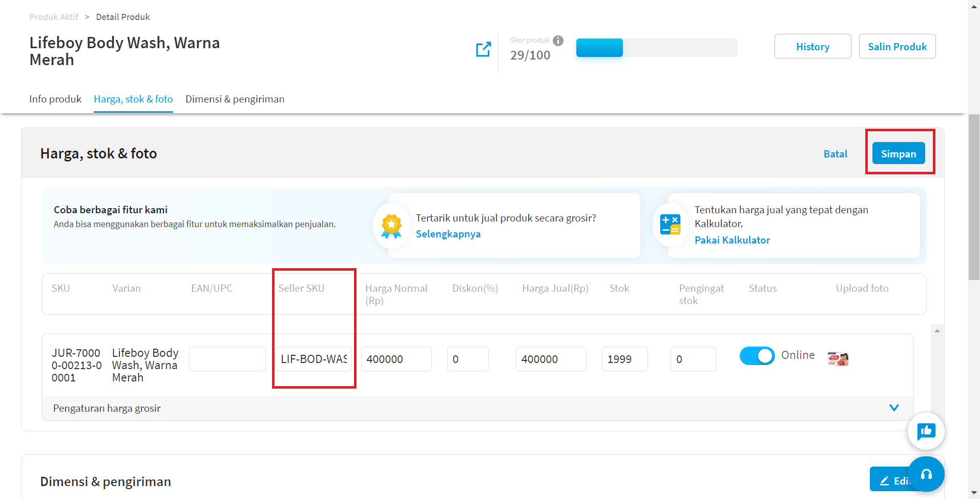Open the headset customer support chat
This screenshot has height=503, width=980.
pos(926,474)
